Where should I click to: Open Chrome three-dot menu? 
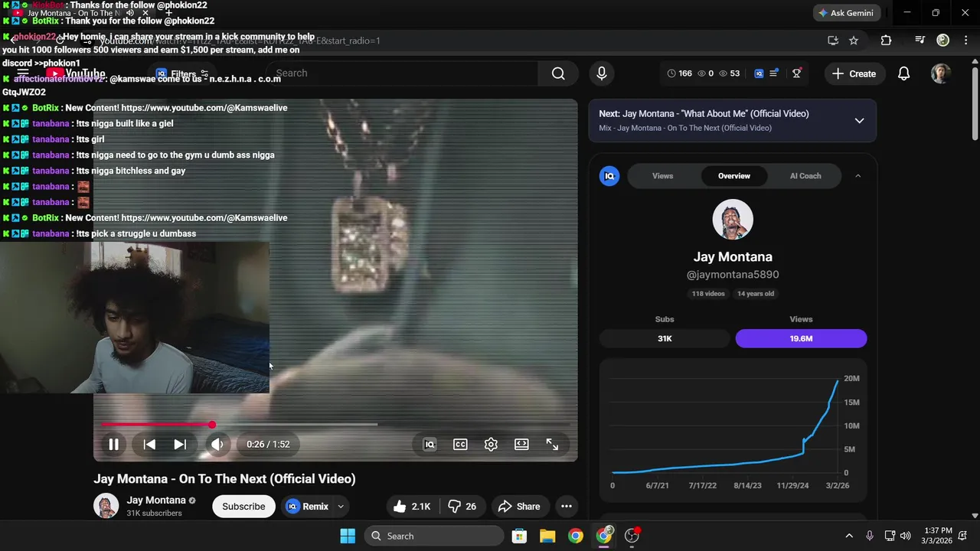pyautogui.click(x=966, y=41)
